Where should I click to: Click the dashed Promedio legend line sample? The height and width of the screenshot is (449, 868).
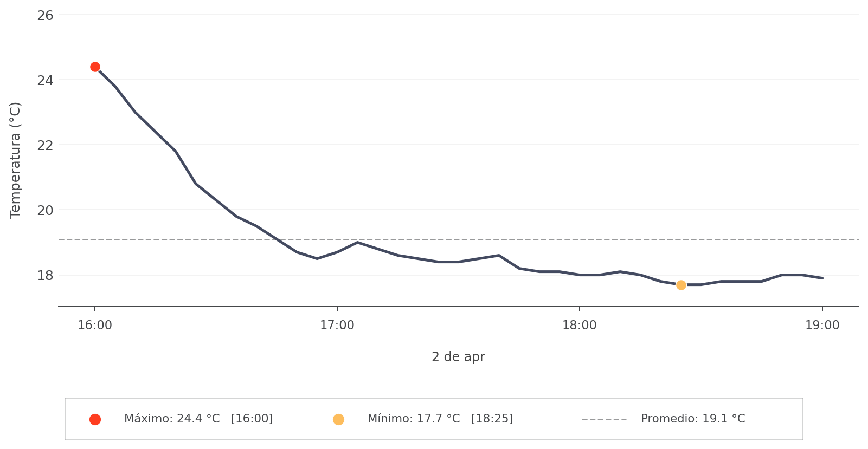coord(604,419)
